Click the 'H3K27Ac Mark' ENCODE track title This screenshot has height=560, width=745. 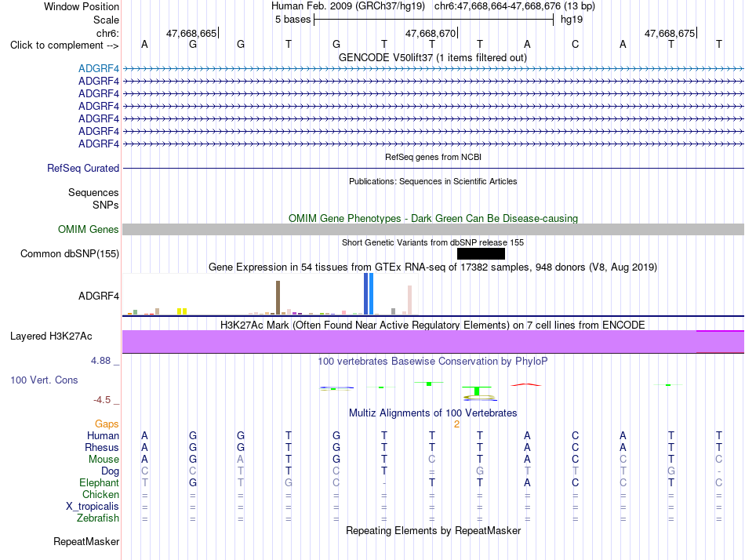[433, 325]
